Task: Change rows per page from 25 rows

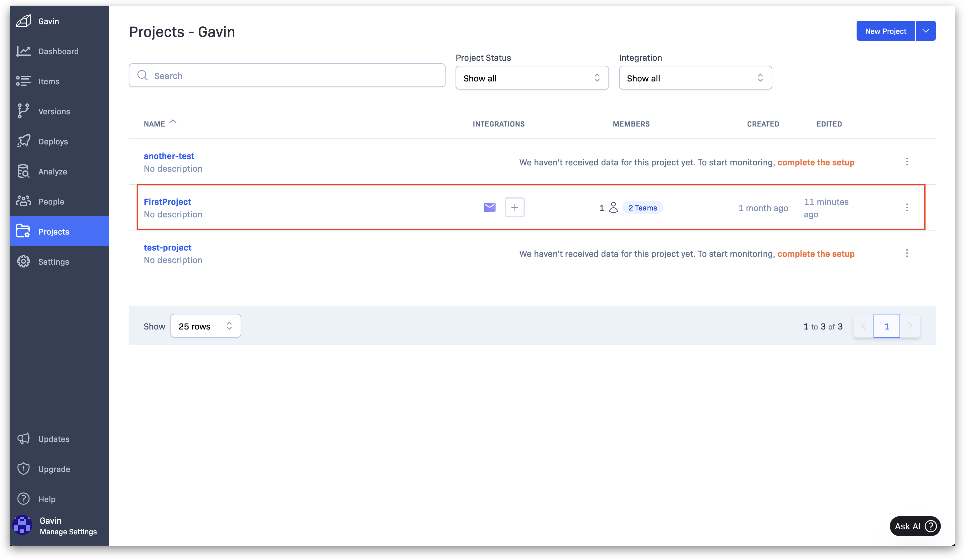Action: tap(205, 326)
